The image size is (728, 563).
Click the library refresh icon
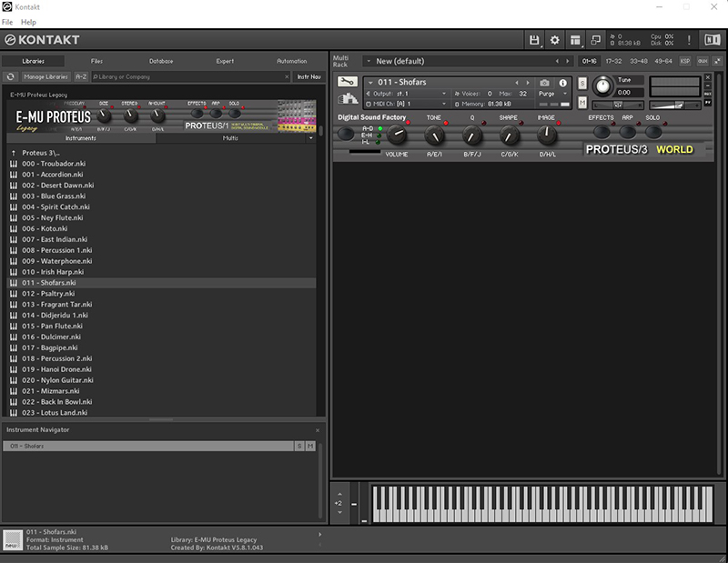pos(10,76)
